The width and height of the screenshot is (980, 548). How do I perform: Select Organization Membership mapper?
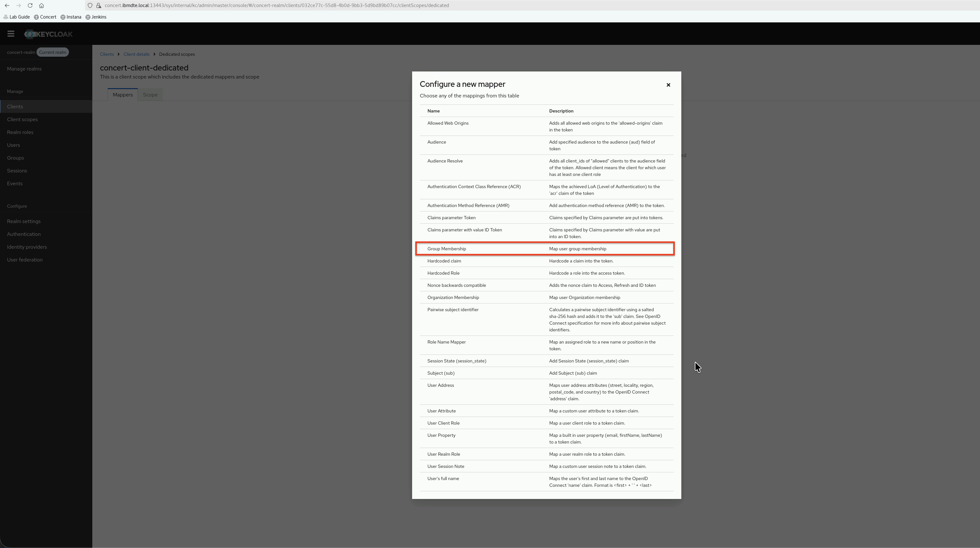click(x=546, y=298)
